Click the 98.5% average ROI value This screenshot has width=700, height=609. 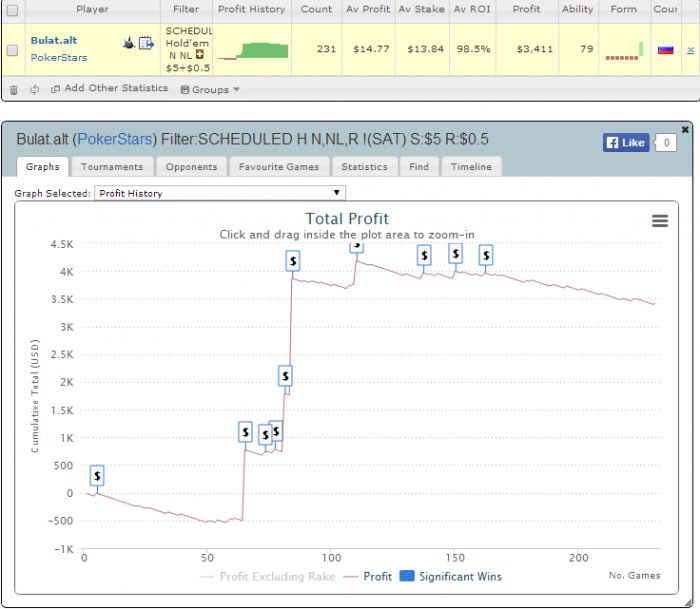(473, 49)
